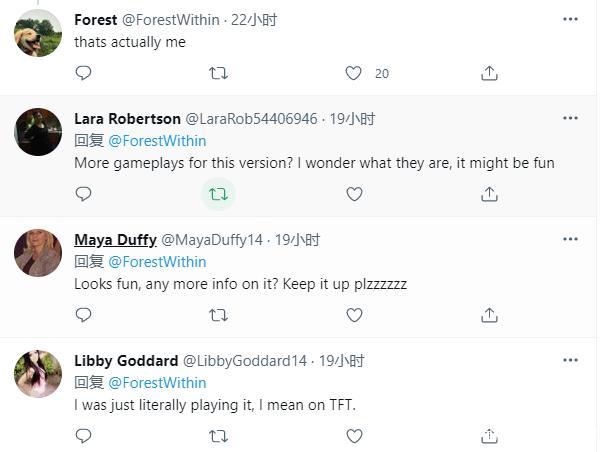
Task: Like Lara Robertson's gameplay question tweet
Action: click(x=354, y=194)
